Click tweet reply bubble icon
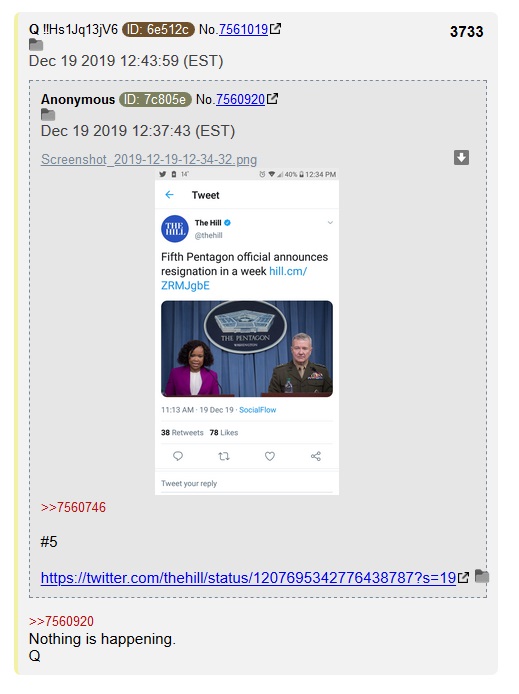 click(x=178, y=456)
